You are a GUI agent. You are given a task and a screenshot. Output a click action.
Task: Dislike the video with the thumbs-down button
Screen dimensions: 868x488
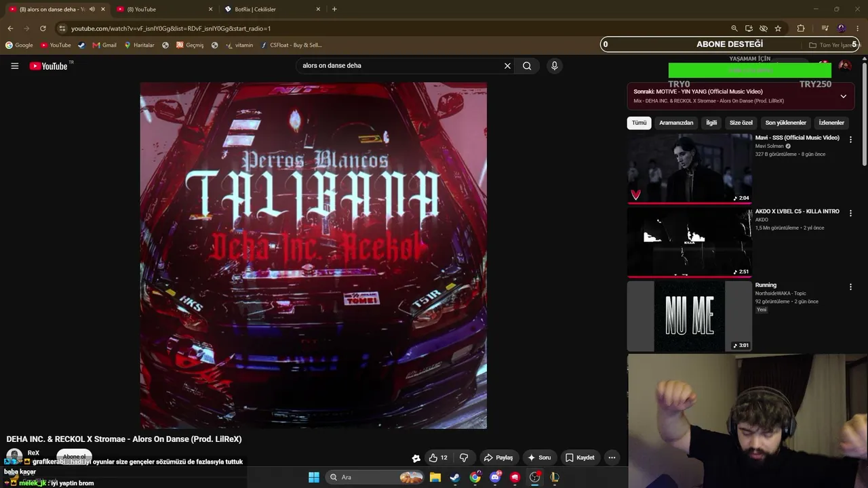point(464,457)
